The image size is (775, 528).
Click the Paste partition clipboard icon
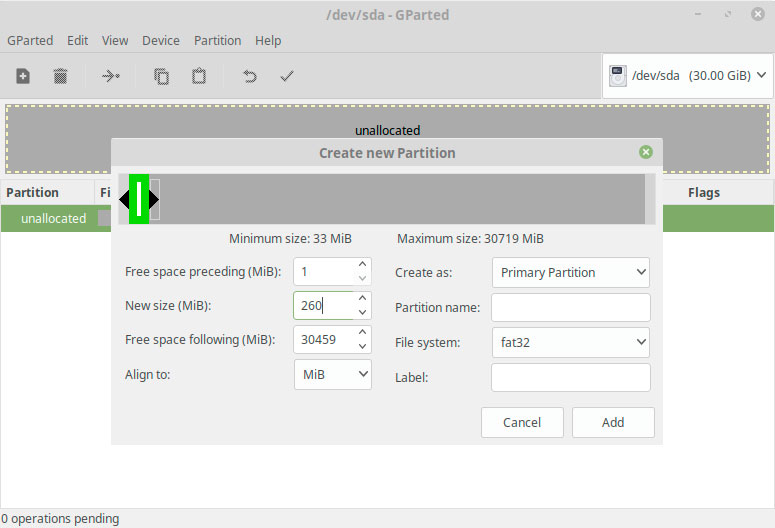(x=199, y=76)
